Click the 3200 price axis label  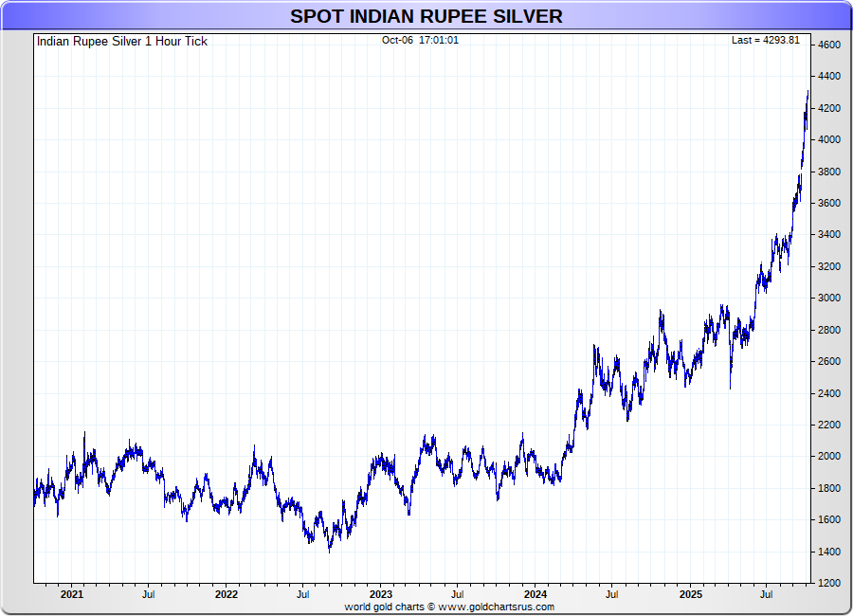pyautogui.click(x=829, y=266)
